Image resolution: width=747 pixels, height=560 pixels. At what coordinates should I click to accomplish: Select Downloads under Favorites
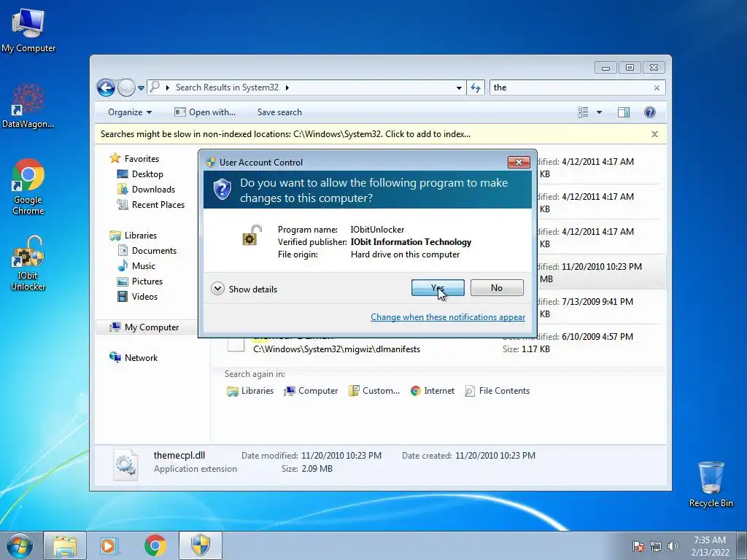tap(146, 190)
